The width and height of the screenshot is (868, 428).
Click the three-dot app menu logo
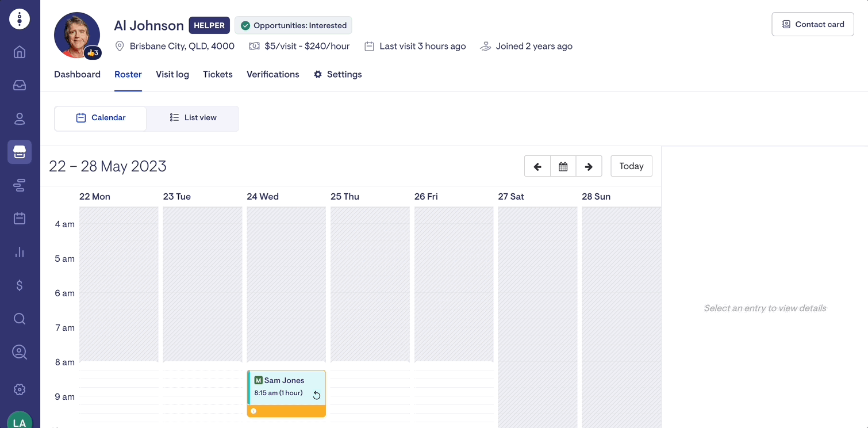(x=20, y=19)
